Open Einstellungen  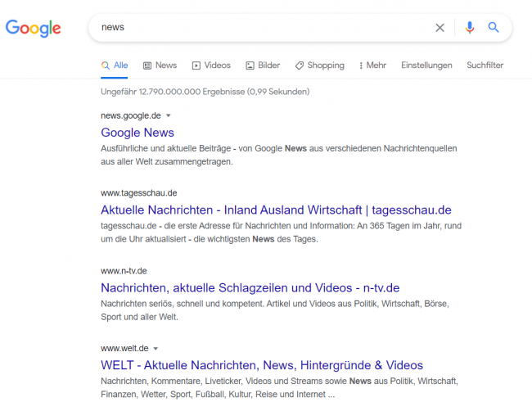click(x=426, y=65)
